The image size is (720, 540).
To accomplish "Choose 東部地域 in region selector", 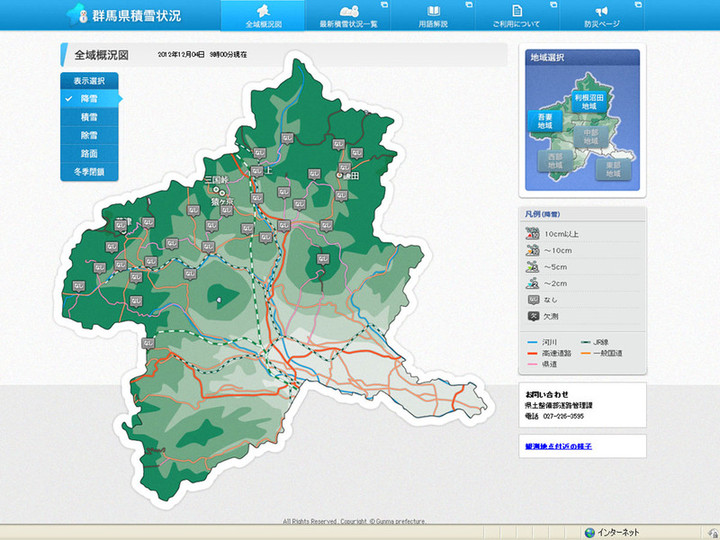I will click(x=613, y=169).
